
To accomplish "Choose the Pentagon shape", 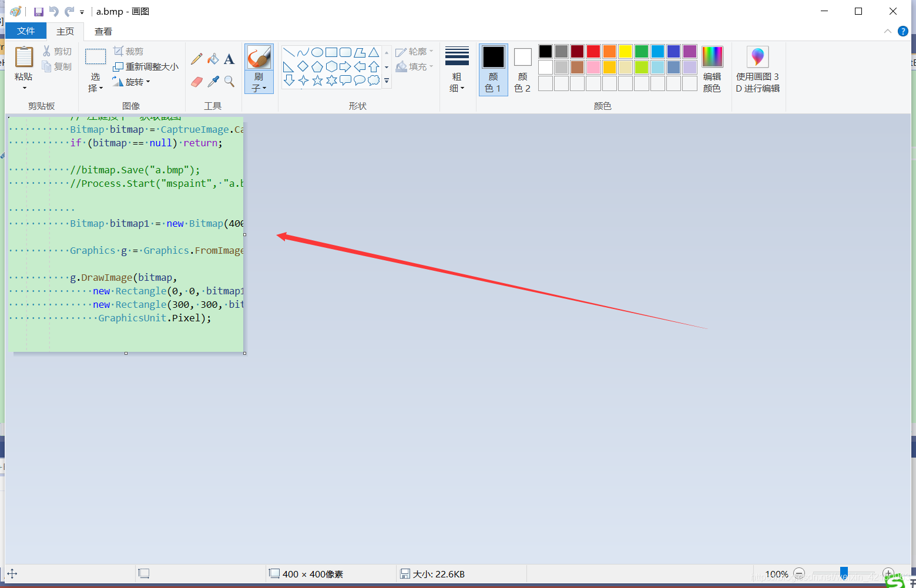I will 317,66.
